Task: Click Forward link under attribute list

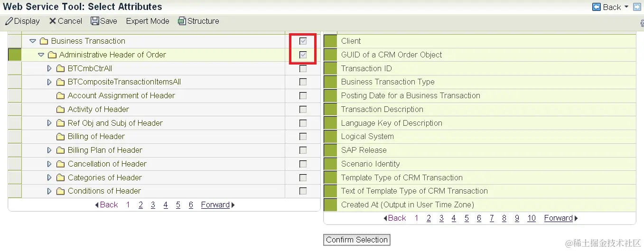Action: point(559,218)
